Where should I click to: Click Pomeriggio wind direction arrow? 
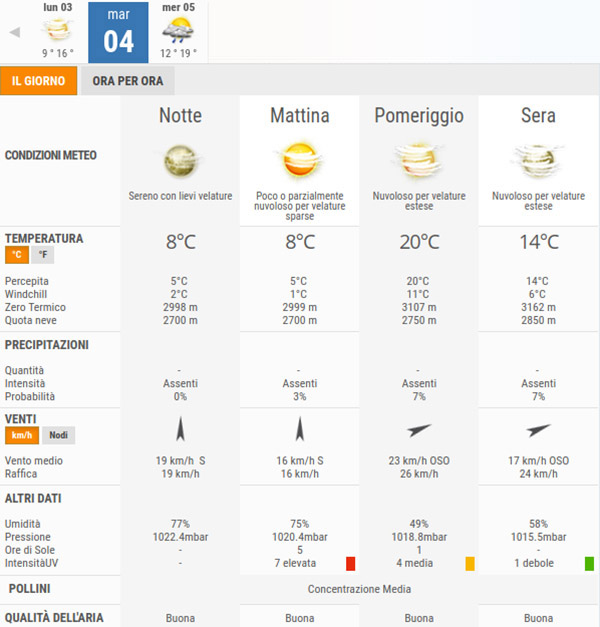pyautogui.click(x=419, y=430)
